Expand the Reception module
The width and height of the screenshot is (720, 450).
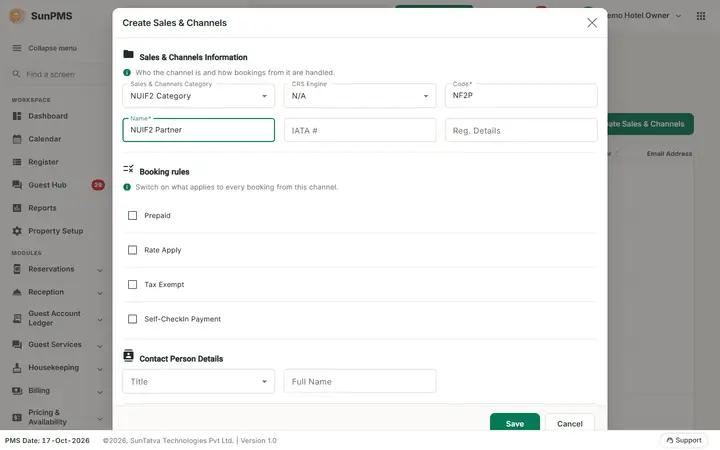coord(100,293)
